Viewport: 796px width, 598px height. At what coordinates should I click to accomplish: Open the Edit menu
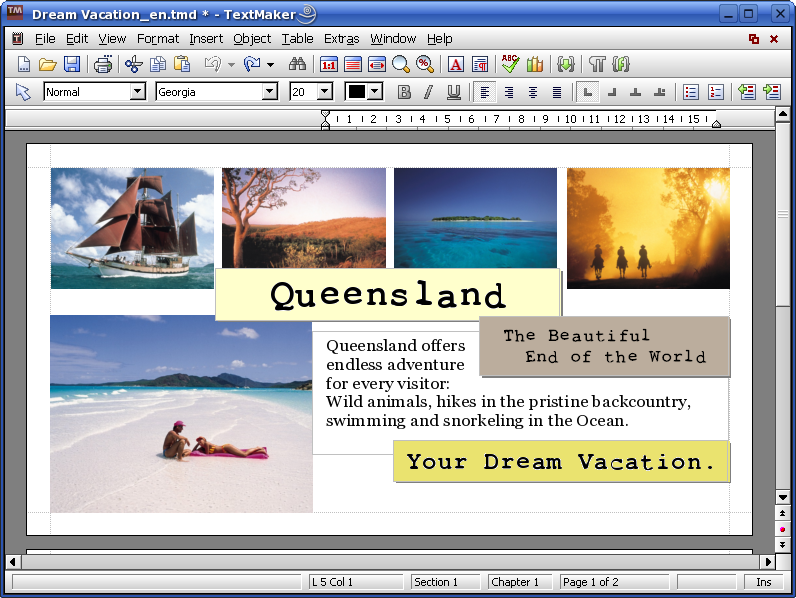(77, 39)
